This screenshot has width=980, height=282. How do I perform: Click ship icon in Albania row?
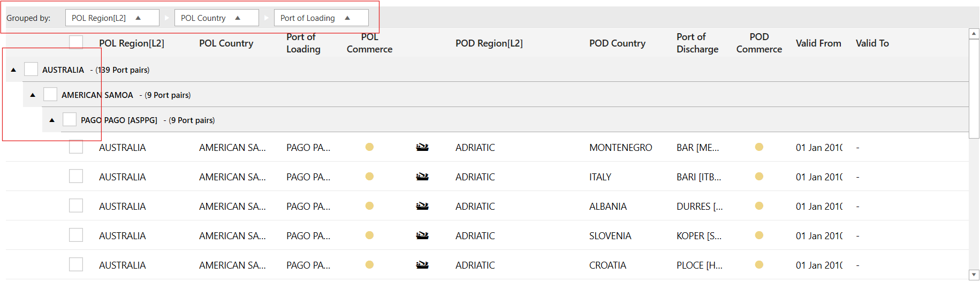coord(422,206)
